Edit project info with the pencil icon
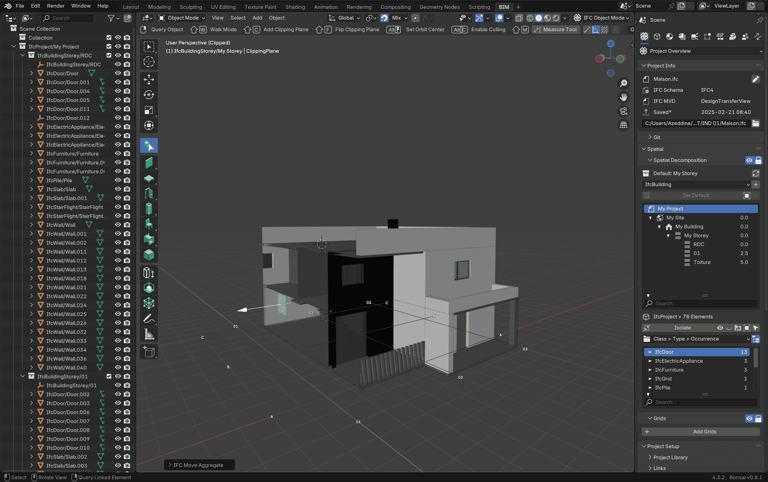This screenshot has width=768, height=482. point(755,79)
